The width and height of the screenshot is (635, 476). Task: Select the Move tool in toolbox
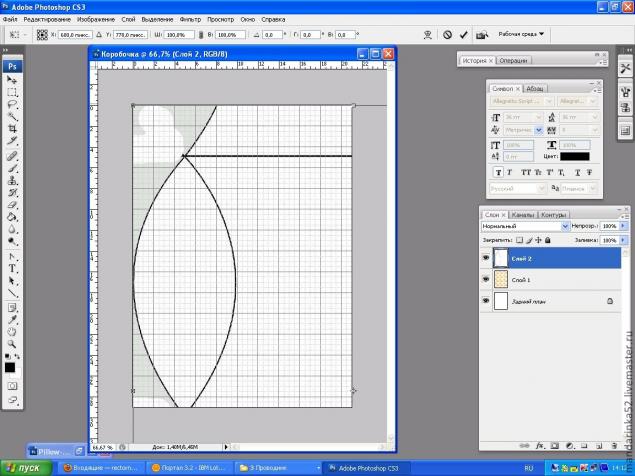tap(13, 79)
